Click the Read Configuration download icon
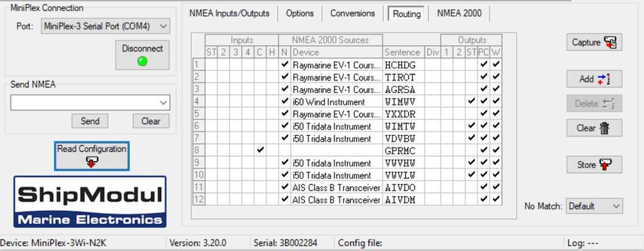This screenshot has width=644, height=251. pos(92,162)
